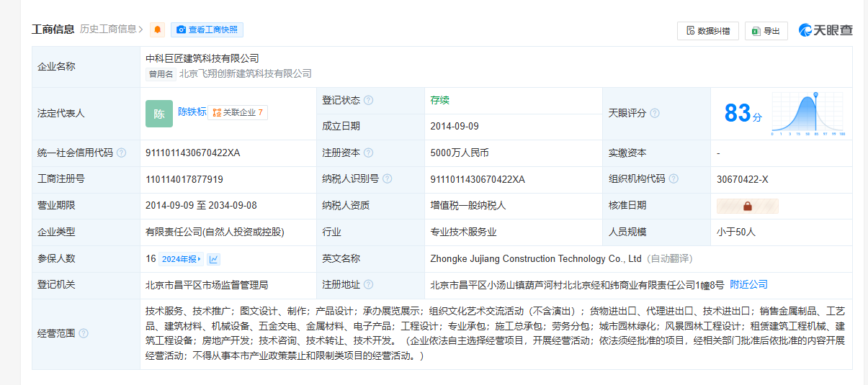Open 查看工商快照 snapshot button
868x385 pixels.
pyautogui.click(x=207, y=30)
